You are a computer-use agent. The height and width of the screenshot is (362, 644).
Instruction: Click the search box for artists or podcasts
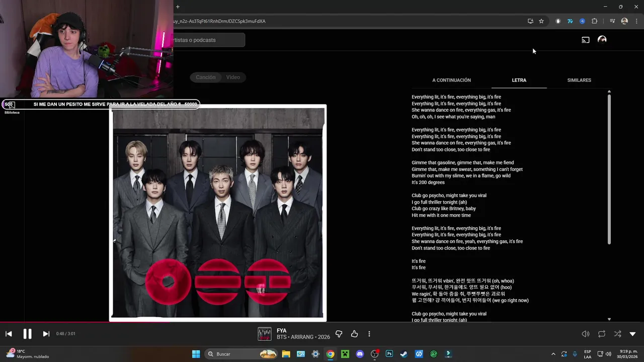209,40
